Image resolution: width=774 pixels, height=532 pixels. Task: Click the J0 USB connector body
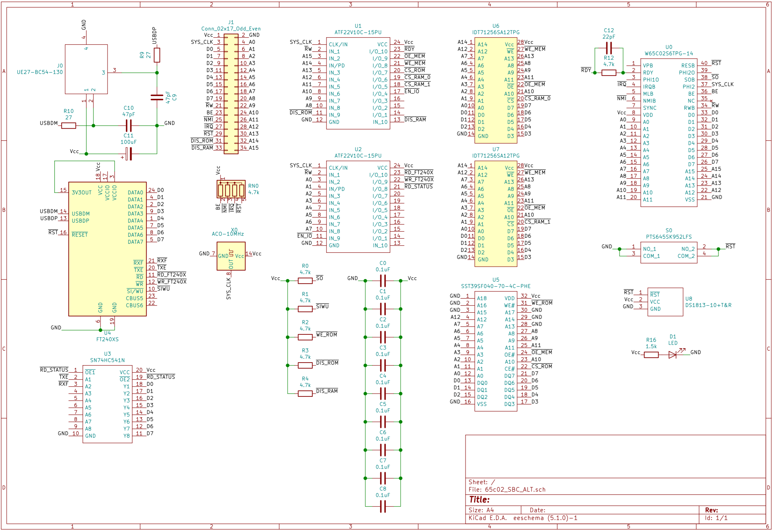(x=86, y=69)
